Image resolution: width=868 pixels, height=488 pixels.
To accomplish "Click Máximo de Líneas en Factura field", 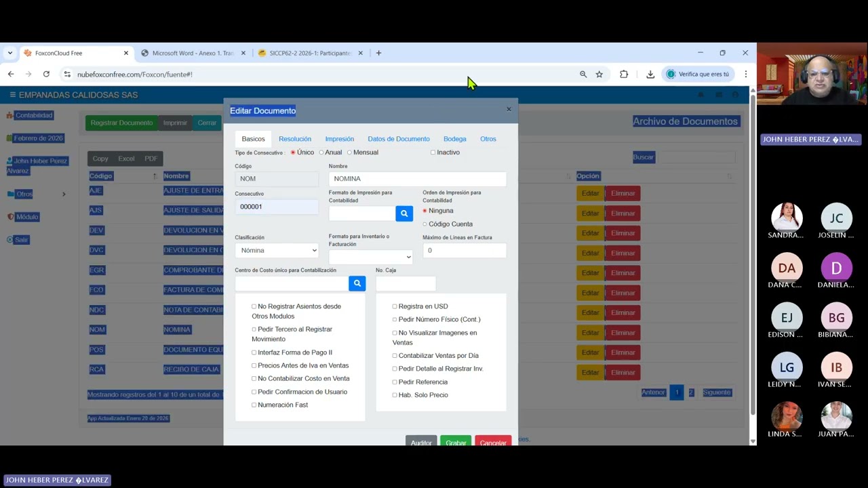I will coord(465,250).
